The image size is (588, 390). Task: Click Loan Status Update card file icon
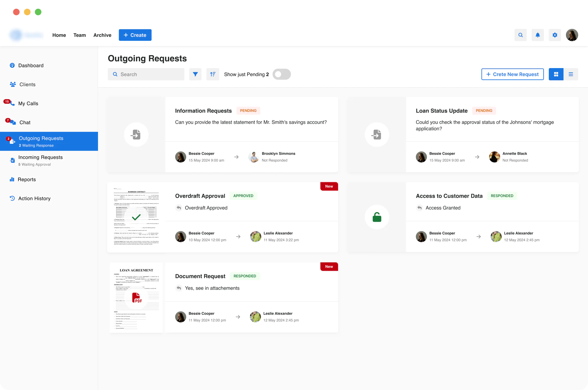[377, 135]
